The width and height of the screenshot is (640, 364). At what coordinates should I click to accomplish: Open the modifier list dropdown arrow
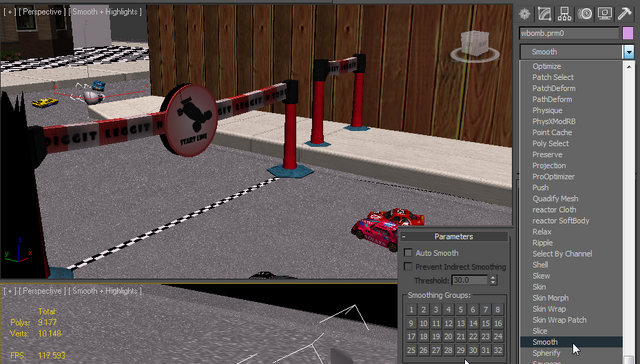coord(629,52)
